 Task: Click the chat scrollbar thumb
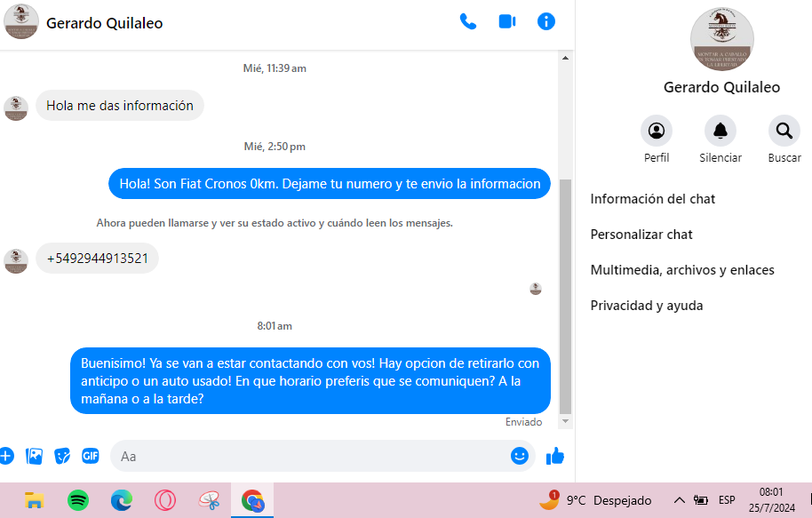566,297
